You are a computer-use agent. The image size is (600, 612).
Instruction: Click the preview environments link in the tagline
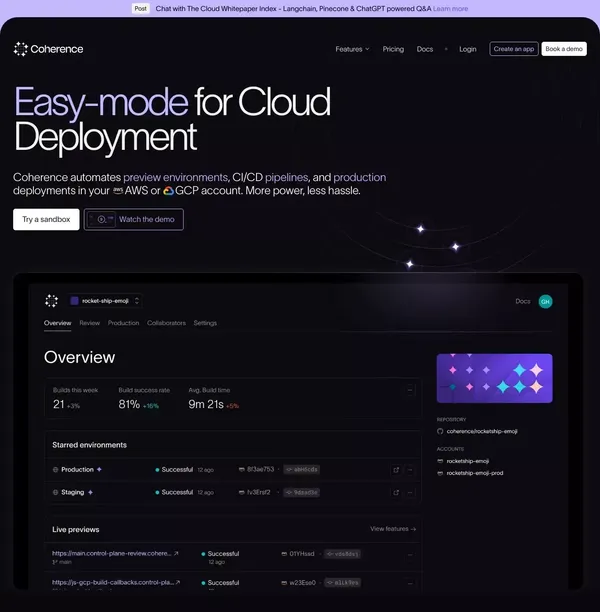coord(176,178)
